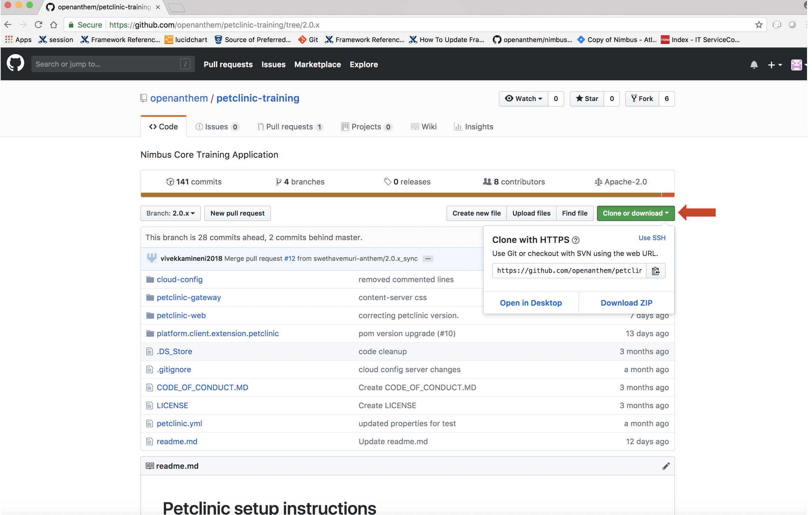
Task: Click Create new file button
Action: point(476,213)
